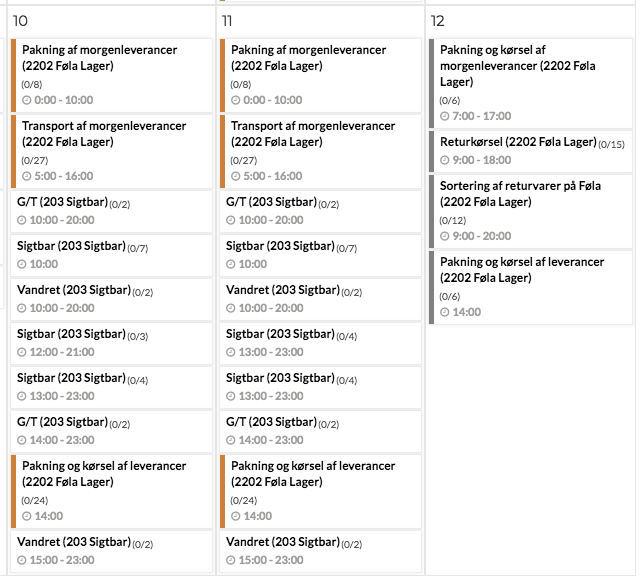Open Pakning og kørsel af morgenleverancer on day 12
Screen dimensions: 642x576
(x=531, y=83)
